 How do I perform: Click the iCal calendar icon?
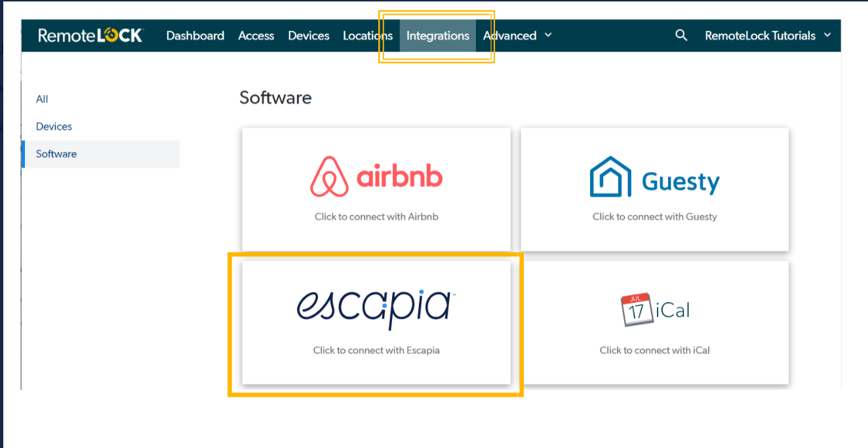(636, 310)
